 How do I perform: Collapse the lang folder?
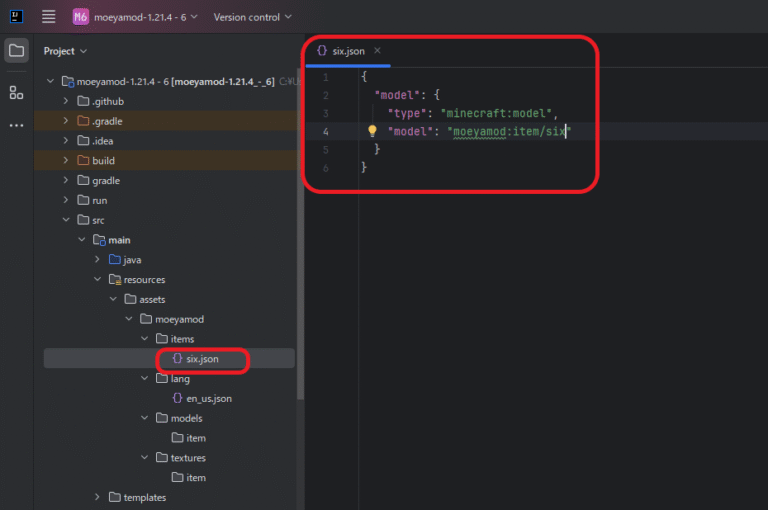144,378
